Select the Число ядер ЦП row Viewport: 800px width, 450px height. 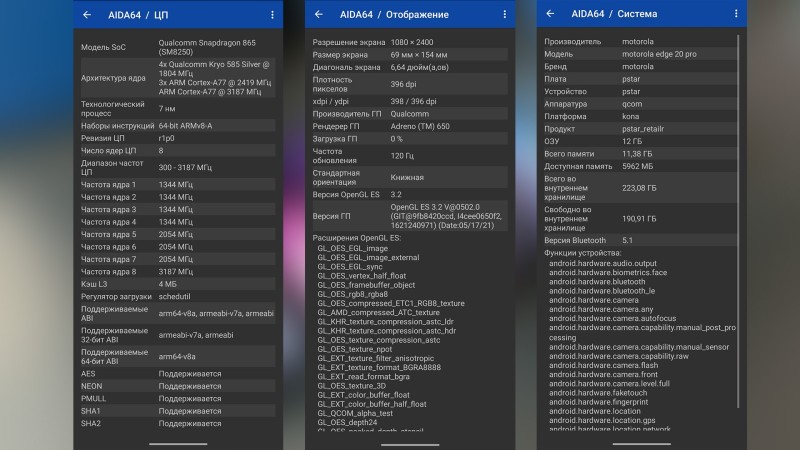[x=178, y=151]
